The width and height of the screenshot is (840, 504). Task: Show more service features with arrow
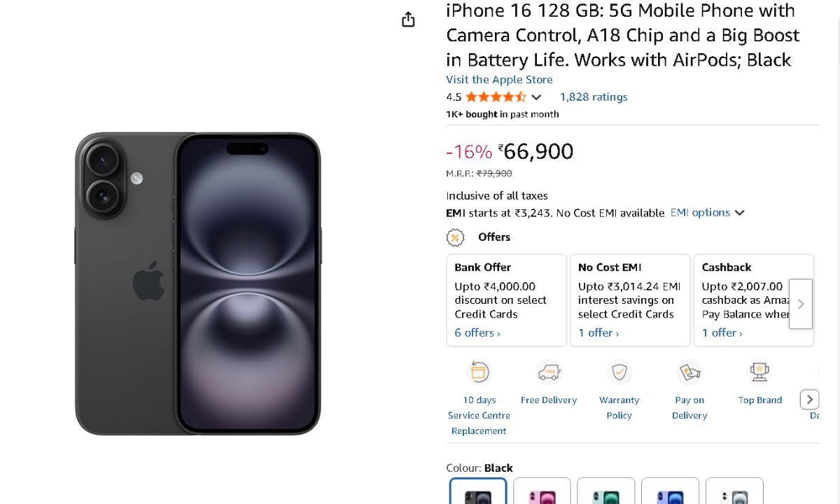(x=809, y=400)
